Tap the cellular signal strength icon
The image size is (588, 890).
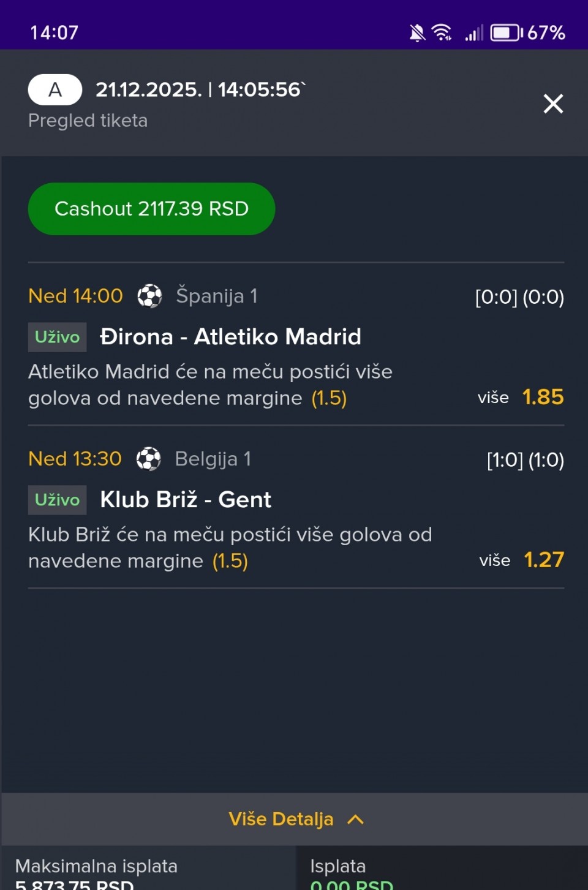(x=474, y=32)
